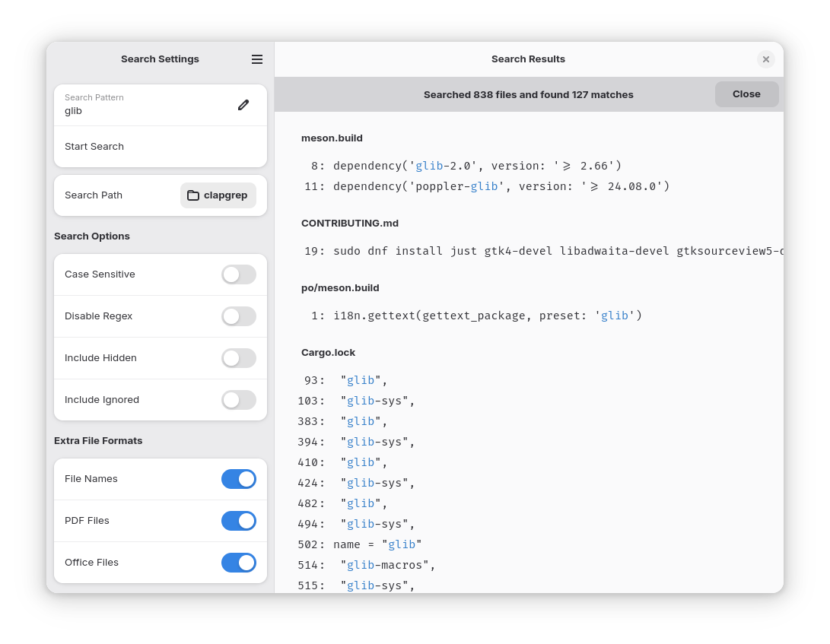The width and height of the screenshot is (830, 644).
Task: Open the CONTRIBUTING.md file heading
Action: [350, 224]
